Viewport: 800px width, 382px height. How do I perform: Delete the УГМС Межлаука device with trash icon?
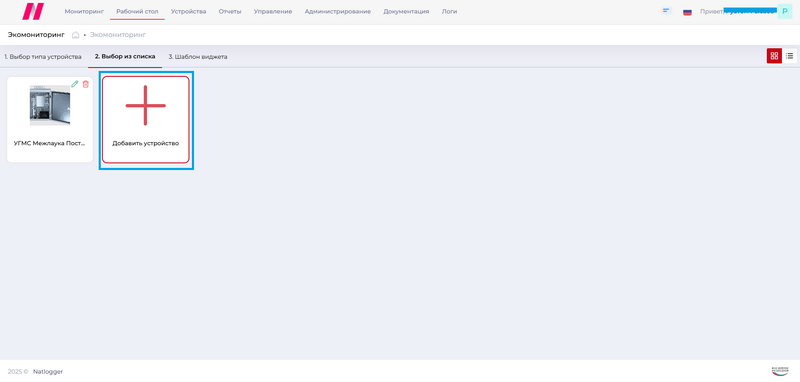coord(86,84)
